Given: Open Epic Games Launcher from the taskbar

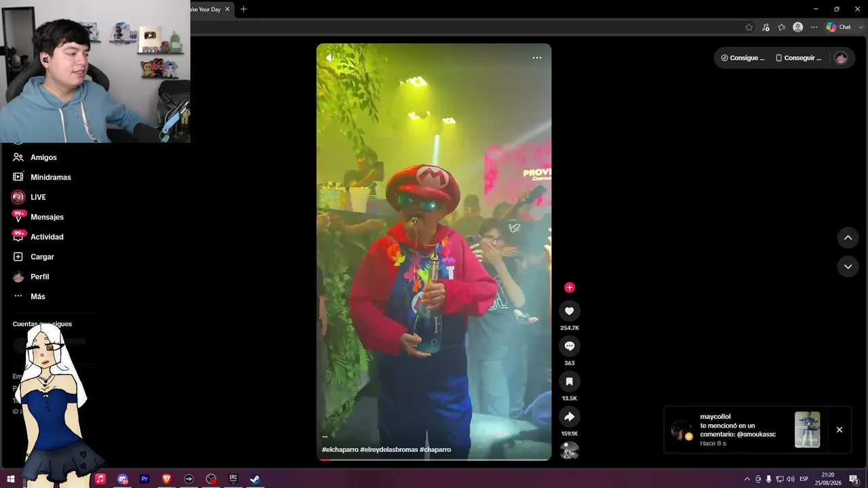Looking at the screenshot, I should (233, 479).
